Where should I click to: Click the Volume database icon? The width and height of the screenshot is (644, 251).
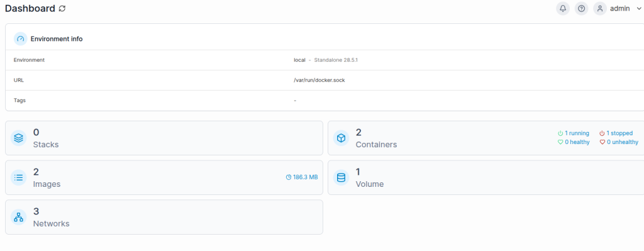[341, 178]
